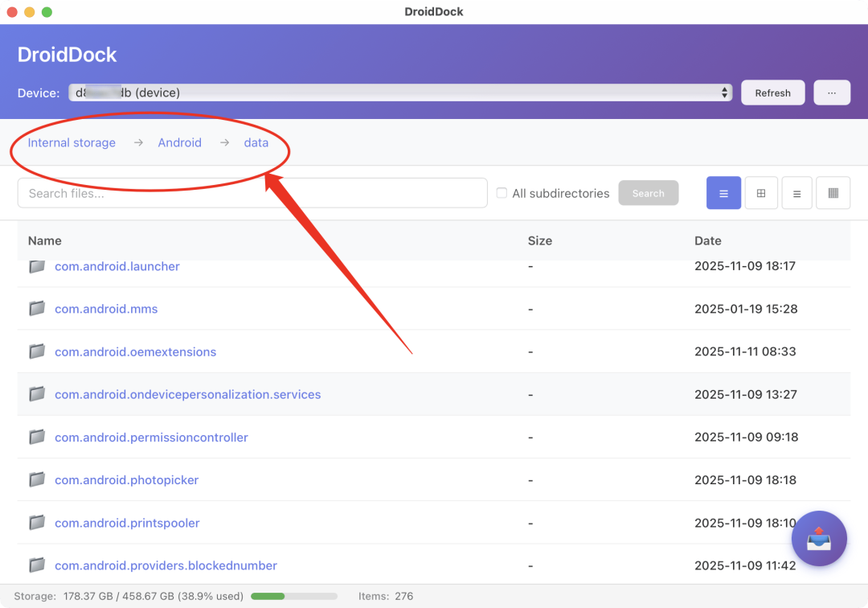Viewport: 868px width, 608px height.
Task: Open com.android.ondevicepersonalization.services folder
Action: [187, 394]
